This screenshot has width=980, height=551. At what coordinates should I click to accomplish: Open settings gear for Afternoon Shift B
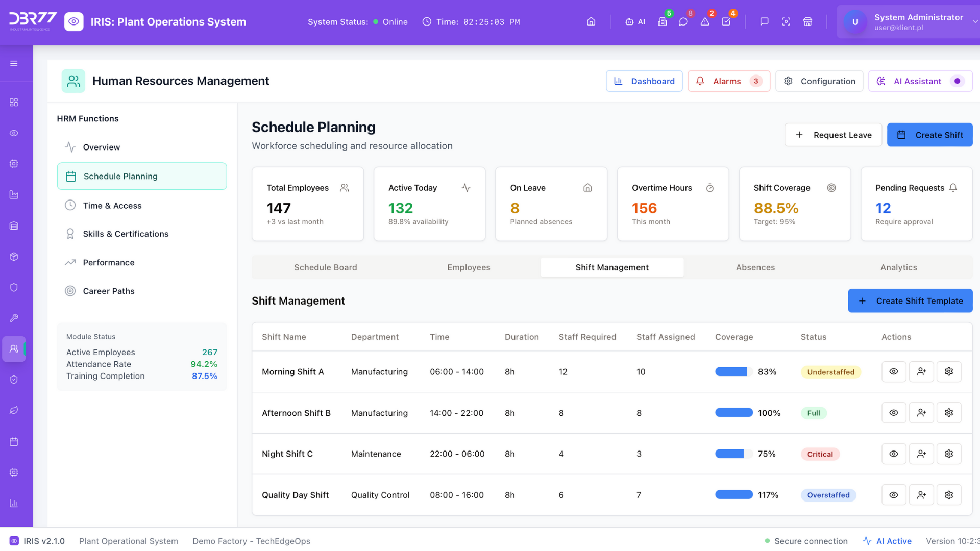[949, 413]
